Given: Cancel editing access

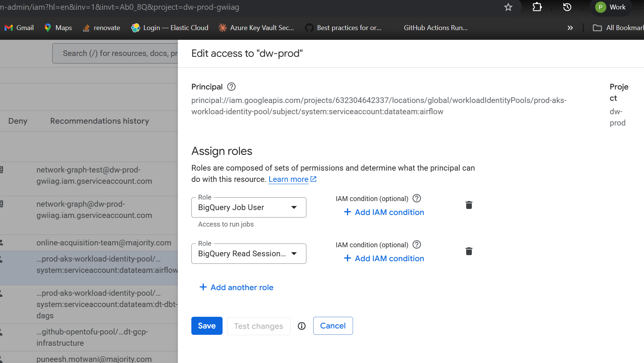Looking at the screenshot, I should (x=333, y=326).
